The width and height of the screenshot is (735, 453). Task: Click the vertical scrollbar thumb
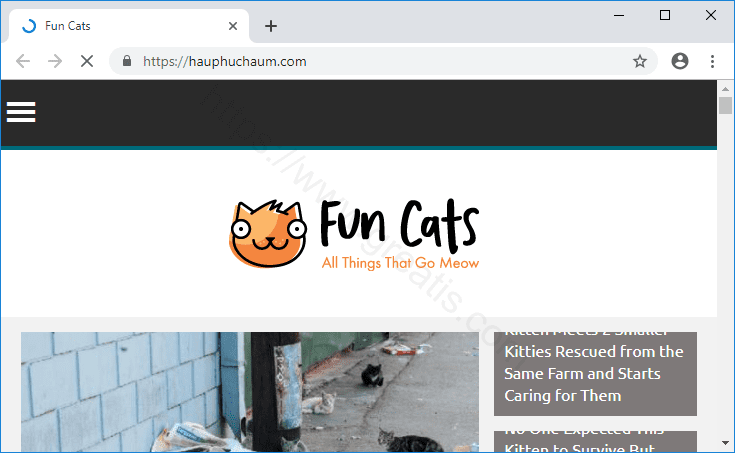point(725,106)
